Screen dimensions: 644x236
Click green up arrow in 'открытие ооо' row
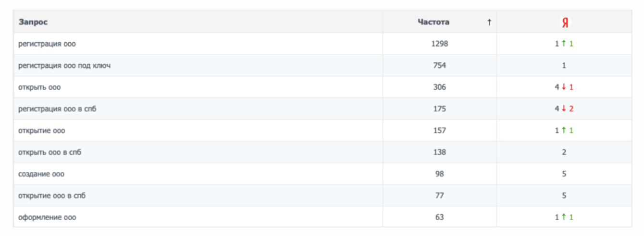click(564, 130)
